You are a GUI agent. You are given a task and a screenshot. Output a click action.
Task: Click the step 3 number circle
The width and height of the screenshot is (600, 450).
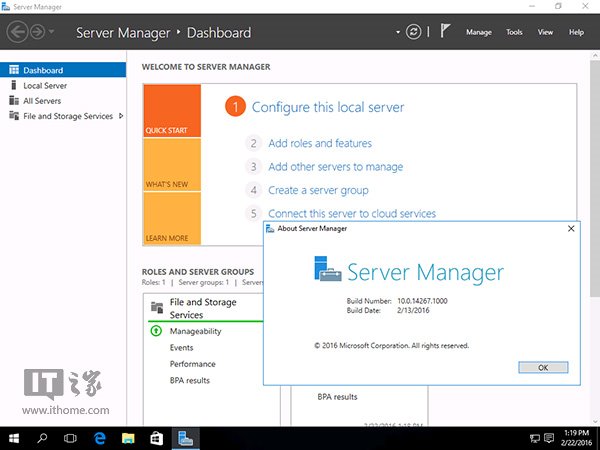(253, 167)
